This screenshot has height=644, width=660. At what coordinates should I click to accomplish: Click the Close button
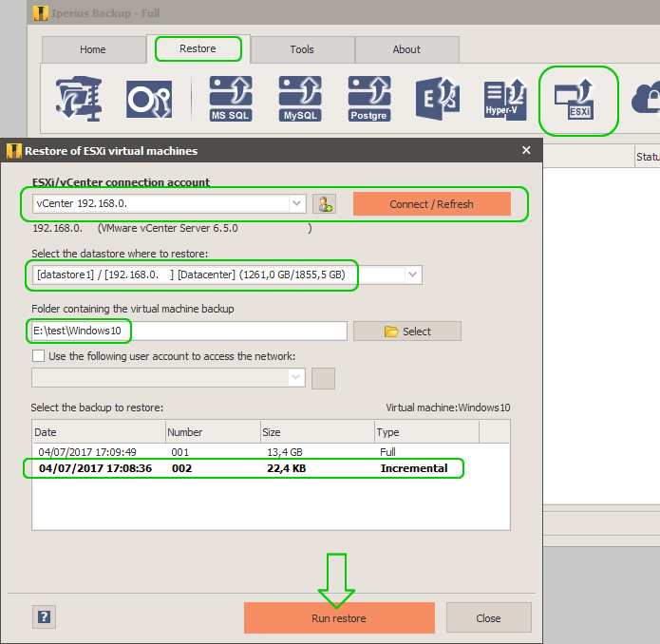pos(489,618)
